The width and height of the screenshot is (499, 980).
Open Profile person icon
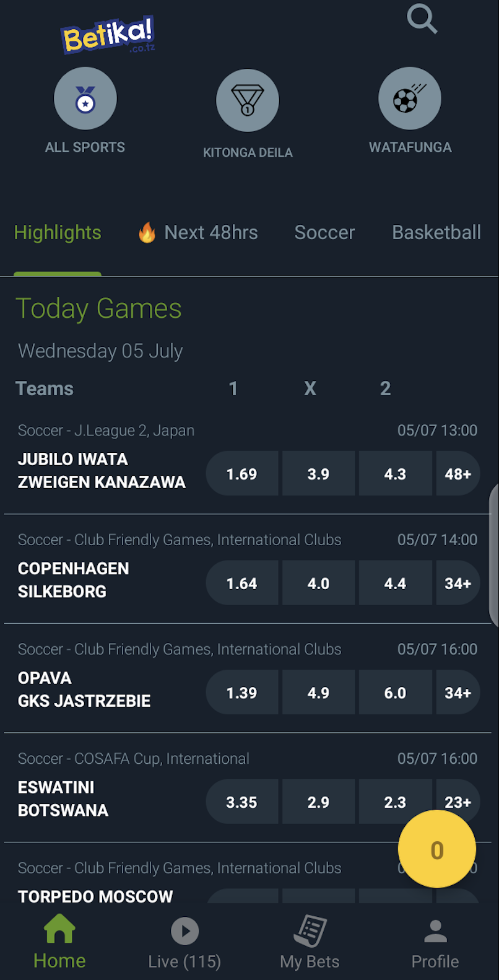tap(435, 931)
